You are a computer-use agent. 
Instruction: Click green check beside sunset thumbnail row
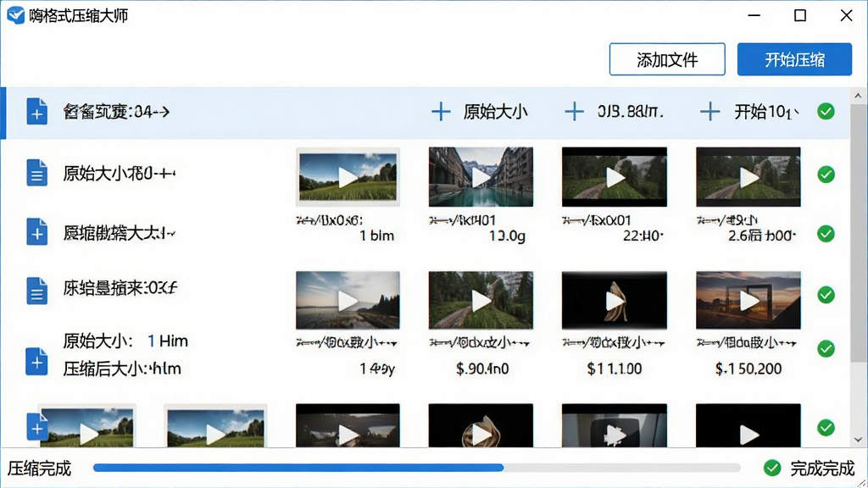coord(826,295)
